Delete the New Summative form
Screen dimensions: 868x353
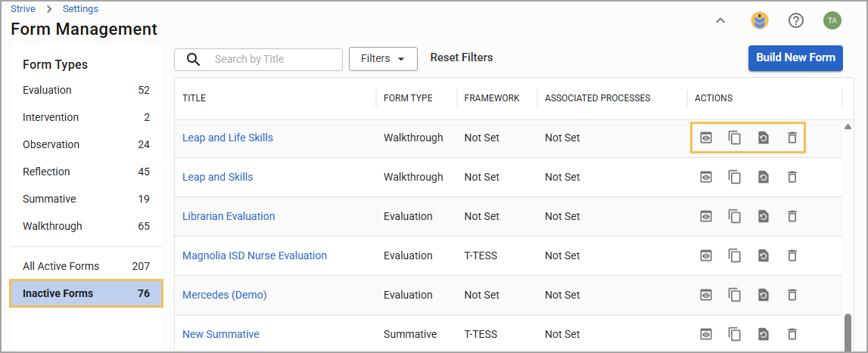tap(792, 334)
